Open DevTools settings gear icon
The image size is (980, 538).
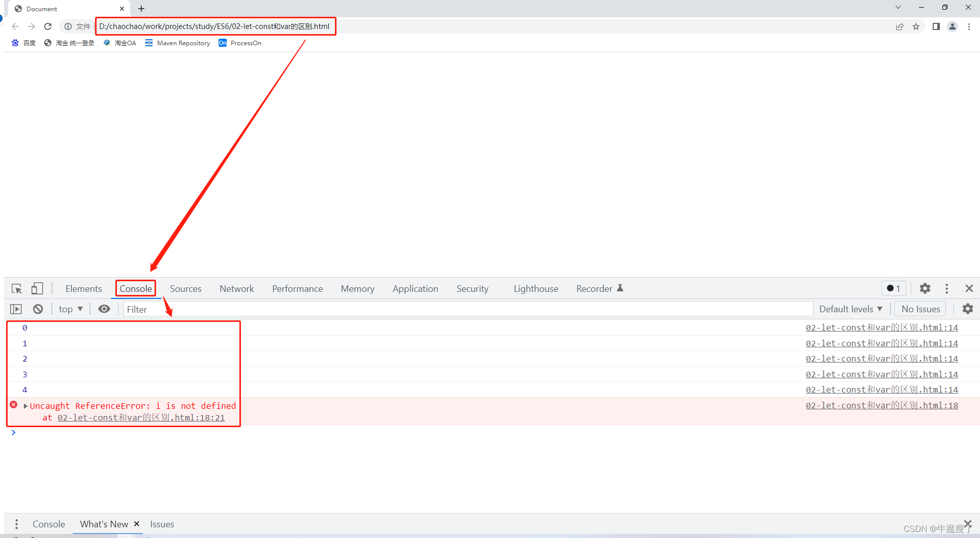[925, 289]
